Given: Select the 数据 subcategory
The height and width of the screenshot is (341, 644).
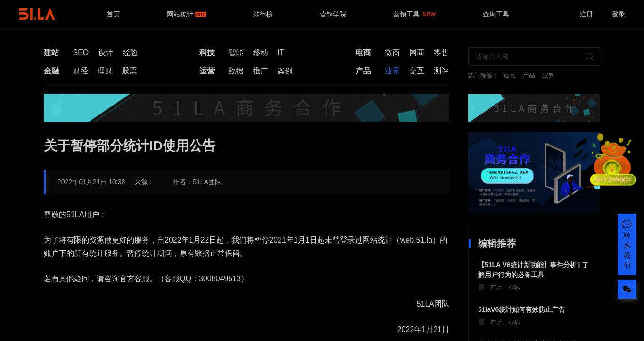Looking at the screenshot, I should [x=236, y=71].
